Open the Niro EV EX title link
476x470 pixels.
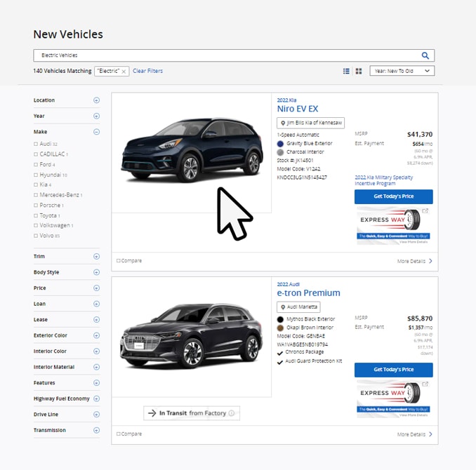(298, 109)
